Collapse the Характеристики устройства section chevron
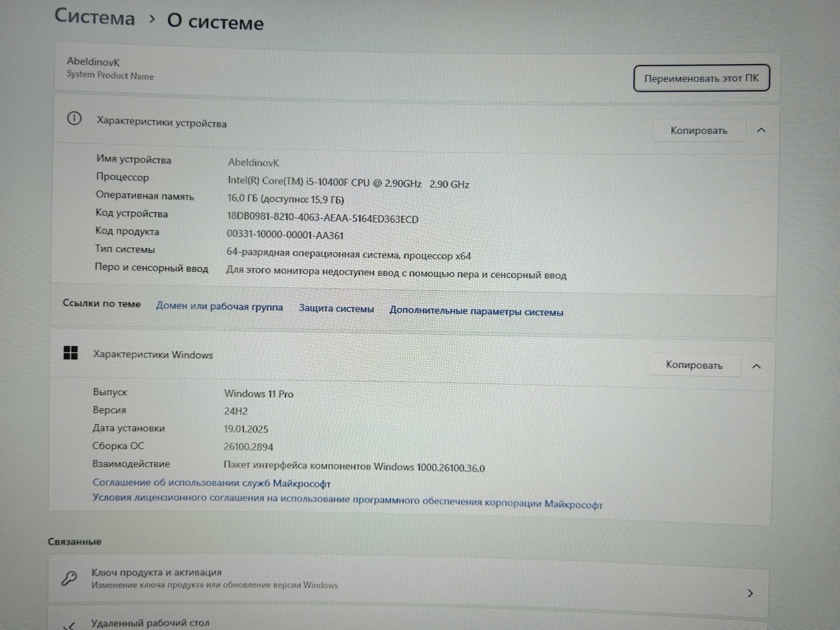 (761, 131)
